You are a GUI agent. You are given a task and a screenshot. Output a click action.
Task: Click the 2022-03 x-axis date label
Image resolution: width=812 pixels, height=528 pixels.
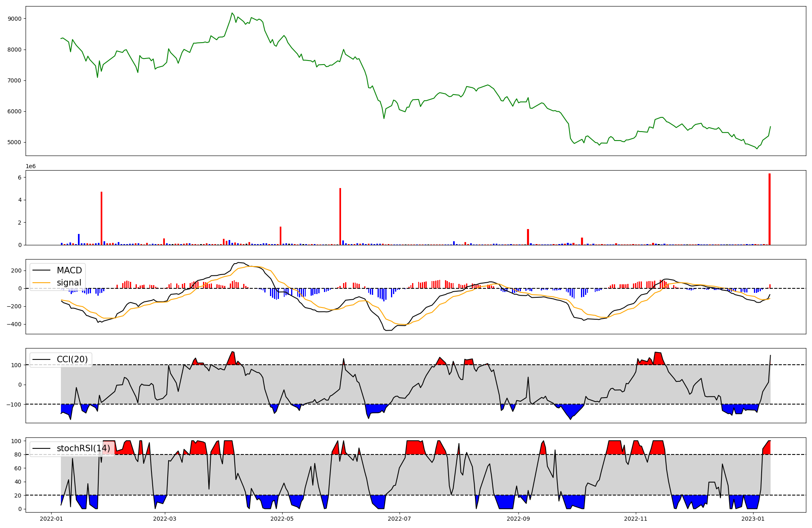pyautogui.click(x=165, y=519)
